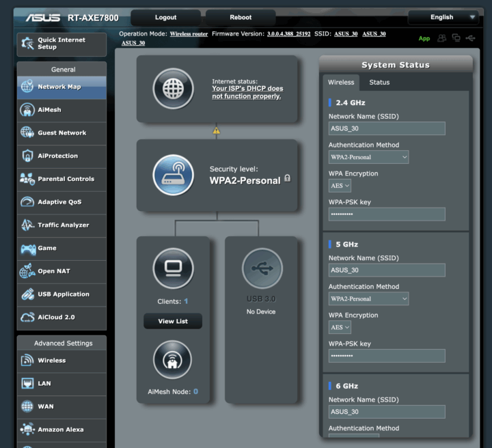
Task: Select Traffic Analyzer menu label
Action: 64,225
